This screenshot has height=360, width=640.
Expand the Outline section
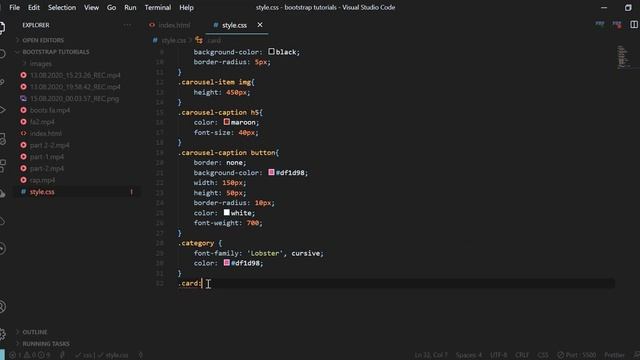click(x=35, y=332)
